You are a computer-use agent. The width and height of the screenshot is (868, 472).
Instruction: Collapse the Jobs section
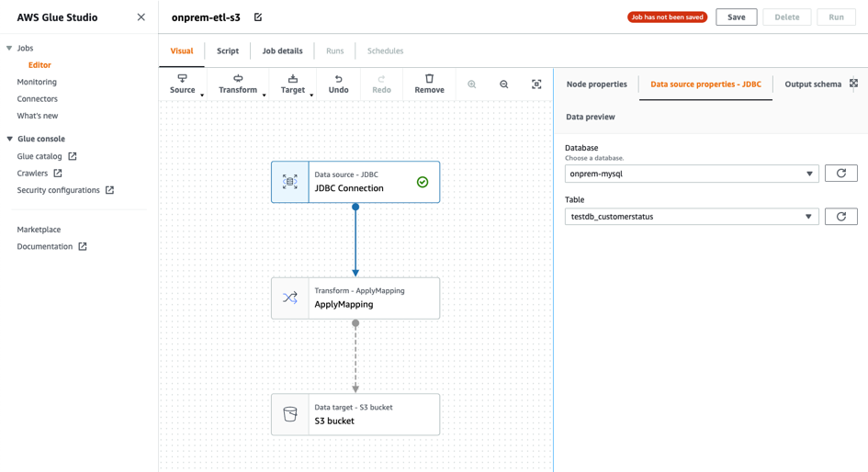click(x=9, y=48)
